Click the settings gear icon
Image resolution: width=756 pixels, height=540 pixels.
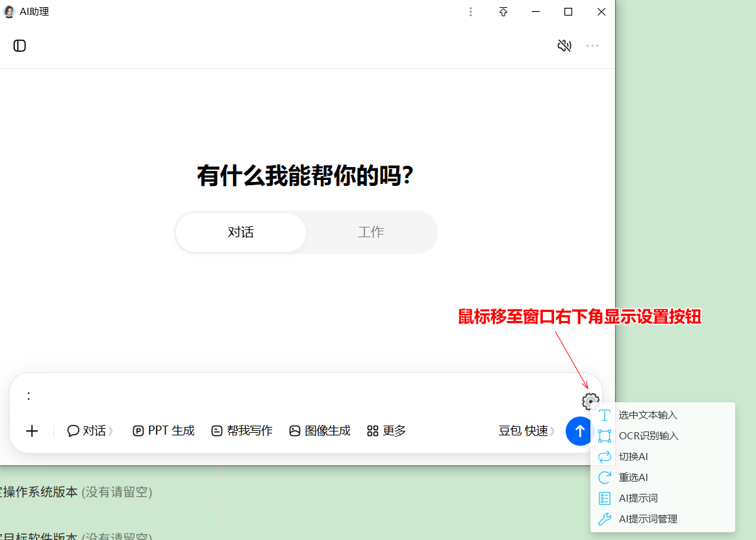click(590, 401)
